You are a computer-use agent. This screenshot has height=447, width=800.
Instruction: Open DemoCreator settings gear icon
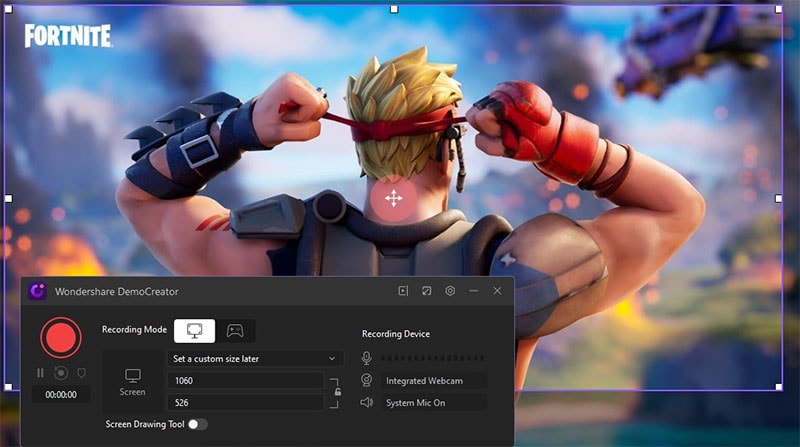tap(450, 291)
